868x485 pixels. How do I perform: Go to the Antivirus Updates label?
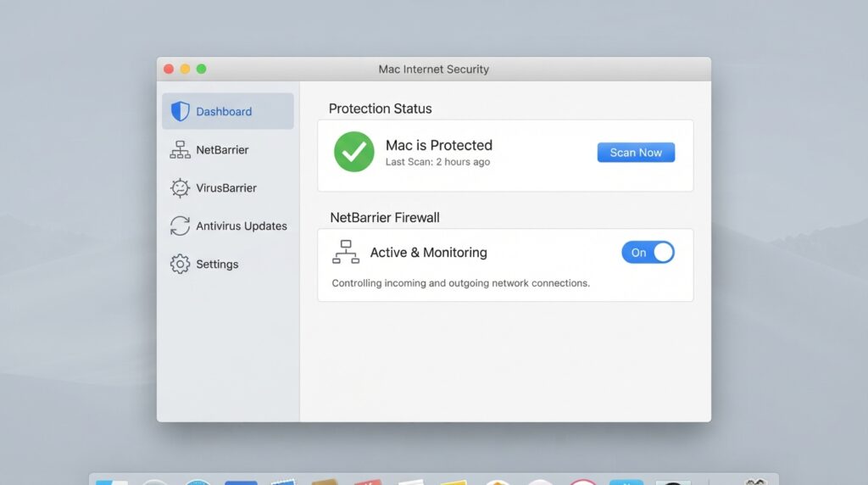tap(242, 226)
